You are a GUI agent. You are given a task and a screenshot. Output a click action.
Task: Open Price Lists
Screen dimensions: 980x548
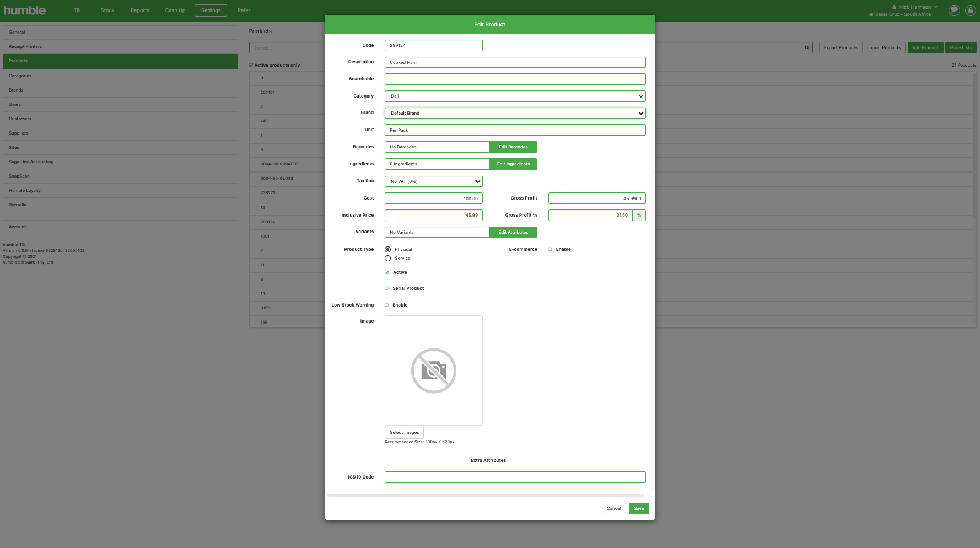(x=961, y=48)
